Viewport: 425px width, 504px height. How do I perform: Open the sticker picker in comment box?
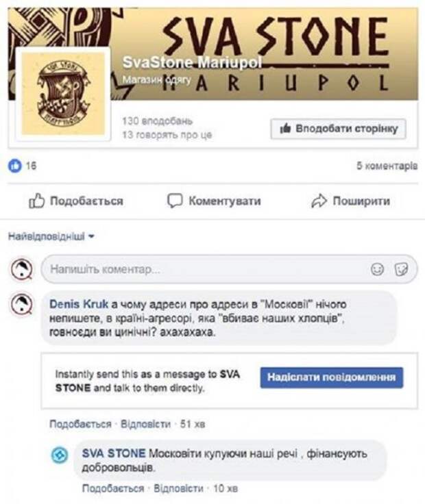pyautogui.click(x=401, y=268)
